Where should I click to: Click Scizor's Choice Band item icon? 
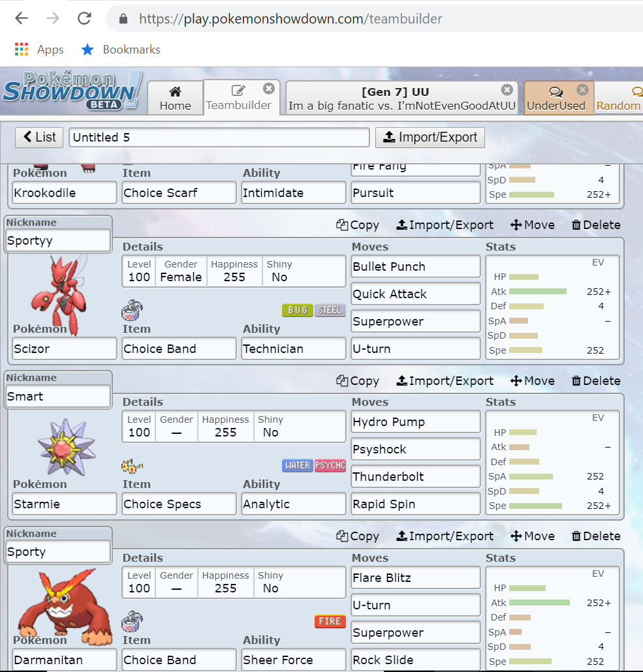tap(132, 311)
